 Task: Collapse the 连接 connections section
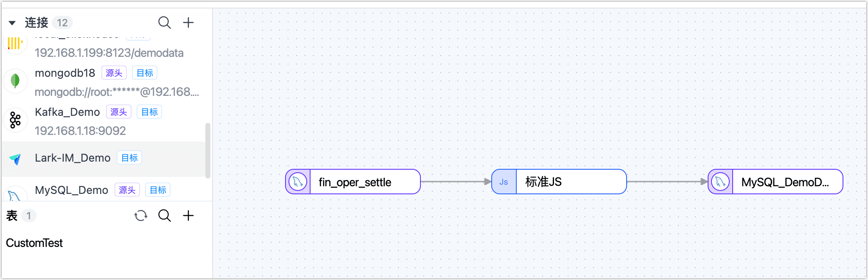[x=12, y=23]
